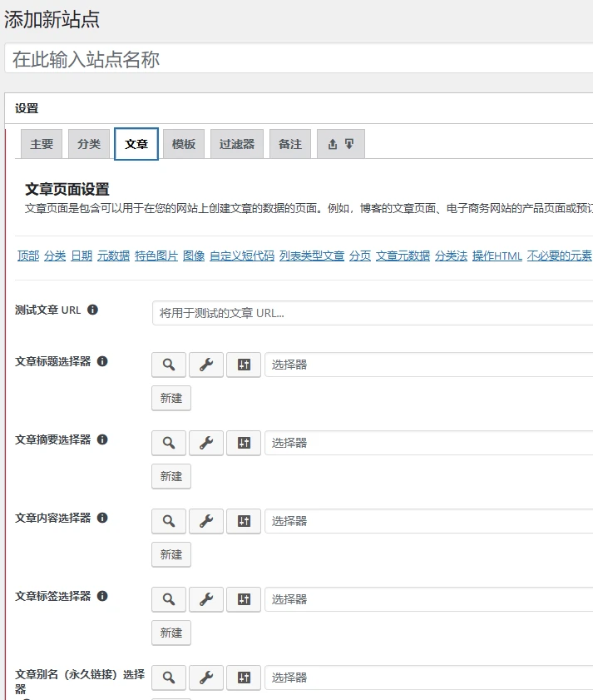Click the 设置 panel header
593x700 pixels.
pyautogui.click(x=299, y=108)
